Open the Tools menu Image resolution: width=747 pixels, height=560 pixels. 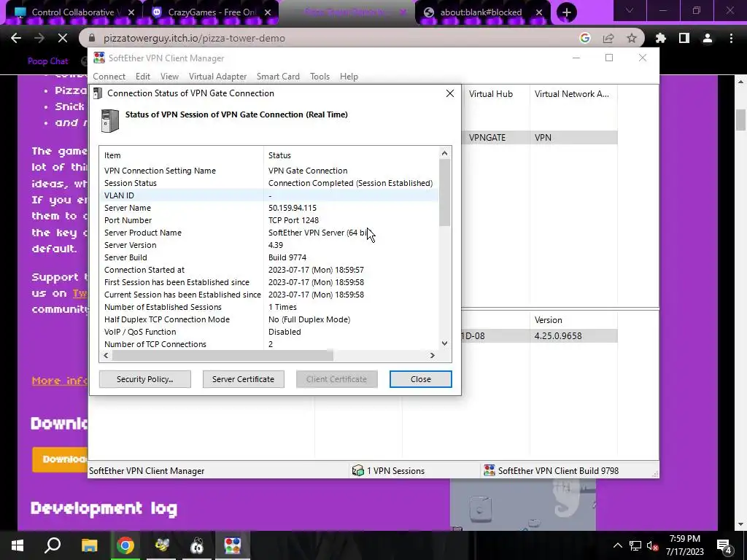point(320,77)
